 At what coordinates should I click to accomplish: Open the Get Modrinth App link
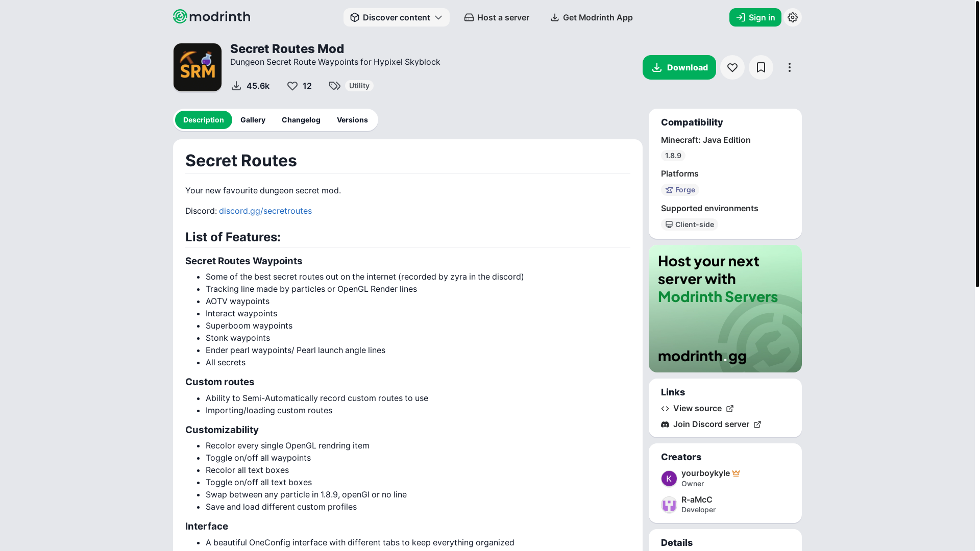coord(592,17)
